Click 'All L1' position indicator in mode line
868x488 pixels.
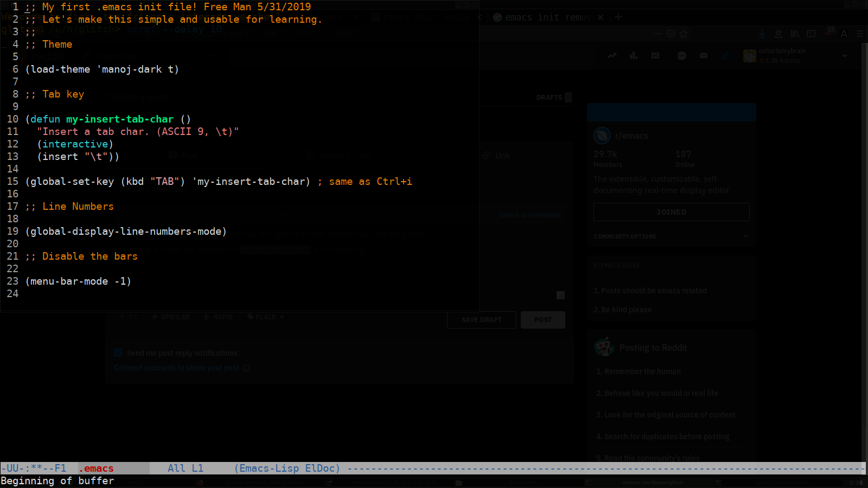pos(186,468)
